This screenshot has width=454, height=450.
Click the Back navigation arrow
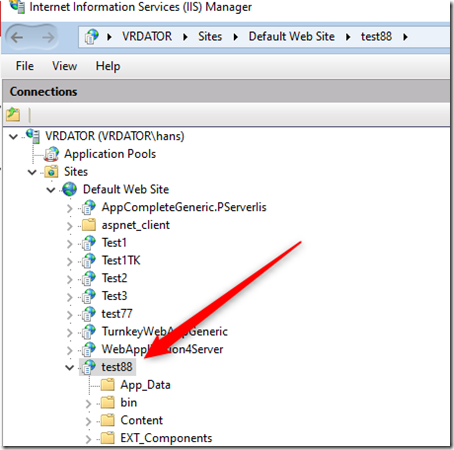point(17,37)
